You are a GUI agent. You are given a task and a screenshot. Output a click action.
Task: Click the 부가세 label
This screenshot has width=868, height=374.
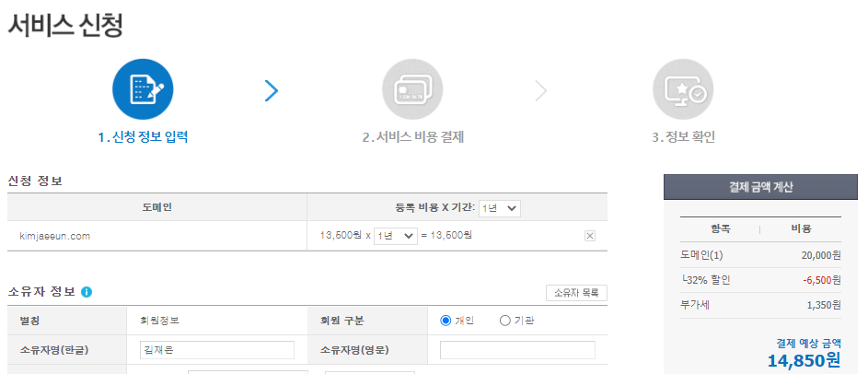click(694, 305)
